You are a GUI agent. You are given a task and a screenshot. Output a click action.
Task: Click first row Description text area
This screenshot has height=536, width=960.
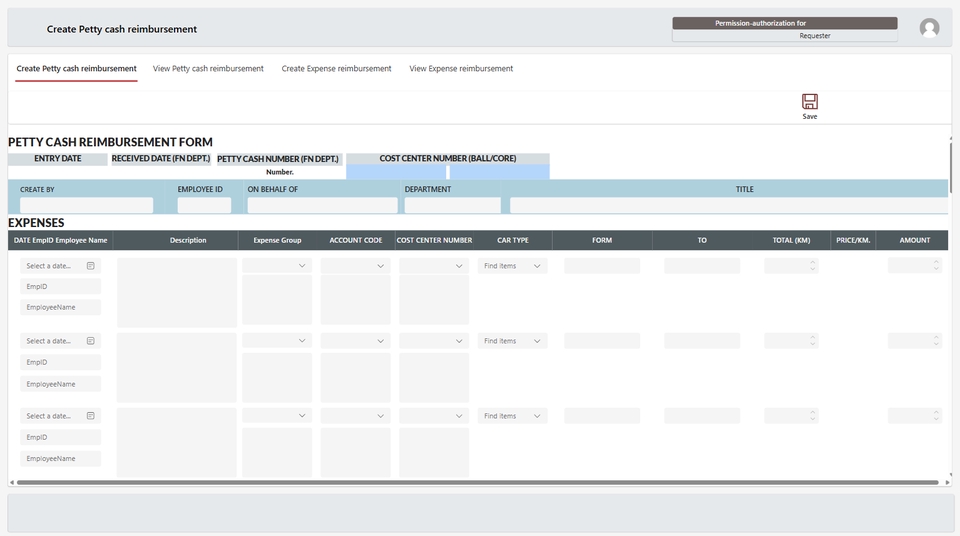pos(176,292)
